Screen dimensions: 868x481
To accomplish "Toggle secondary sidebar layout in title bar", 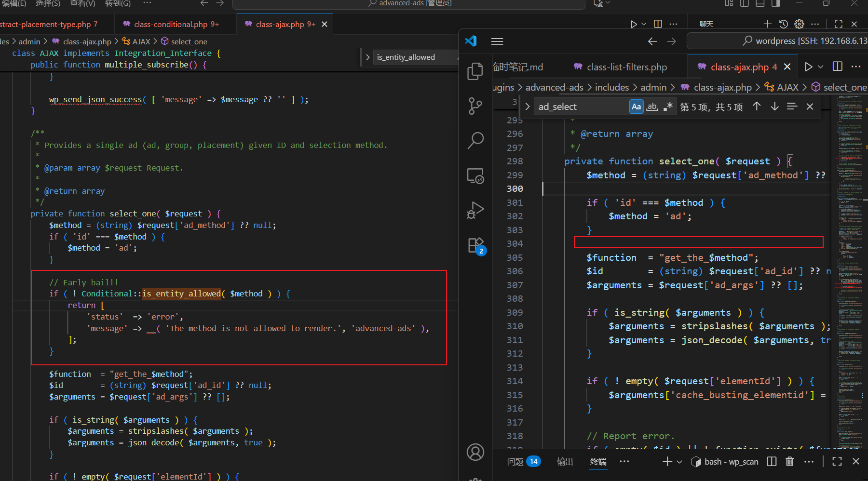I will point(776,3).
